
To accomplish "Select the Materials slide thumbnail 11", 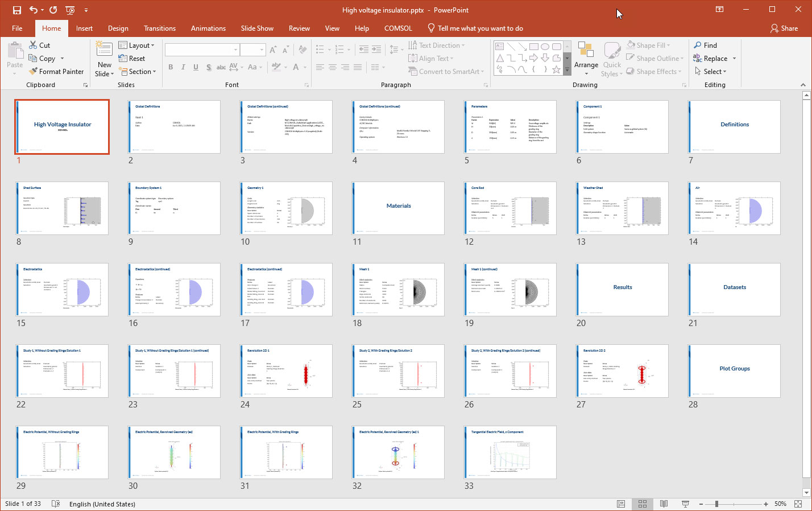I will pos(398,208).
